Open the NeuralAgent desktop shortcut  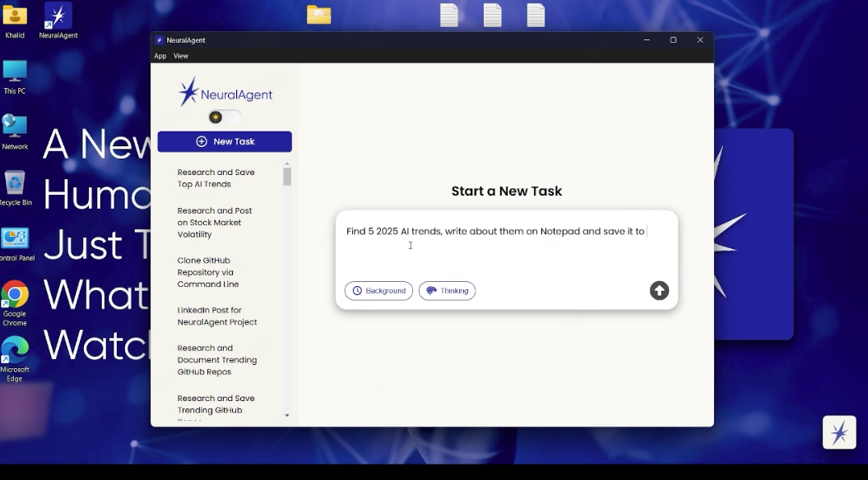coord(58,21)
